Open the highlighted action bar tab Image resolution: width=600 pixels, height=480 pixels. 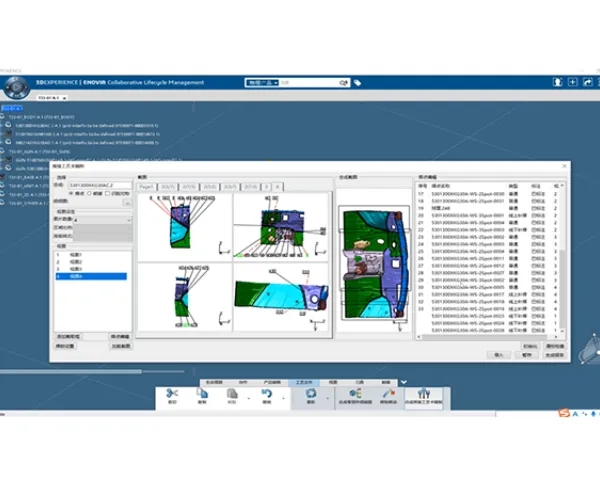click(x=304, y=382)
